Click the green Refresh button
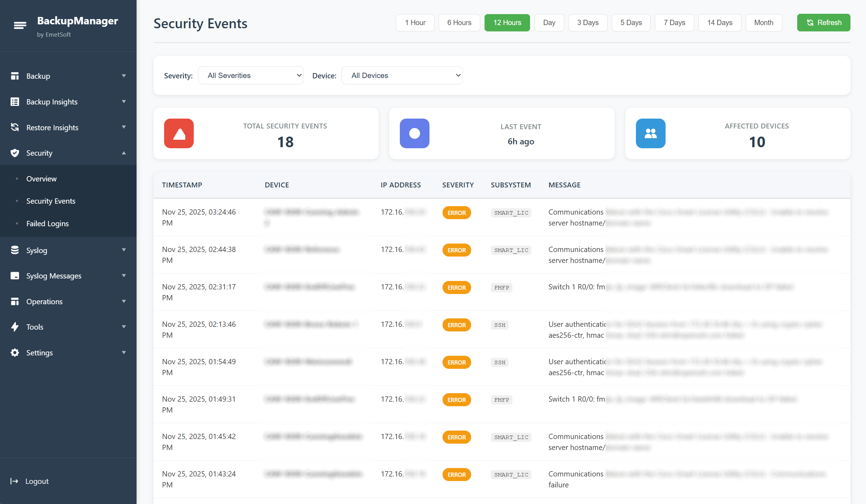 pos(824,23)
